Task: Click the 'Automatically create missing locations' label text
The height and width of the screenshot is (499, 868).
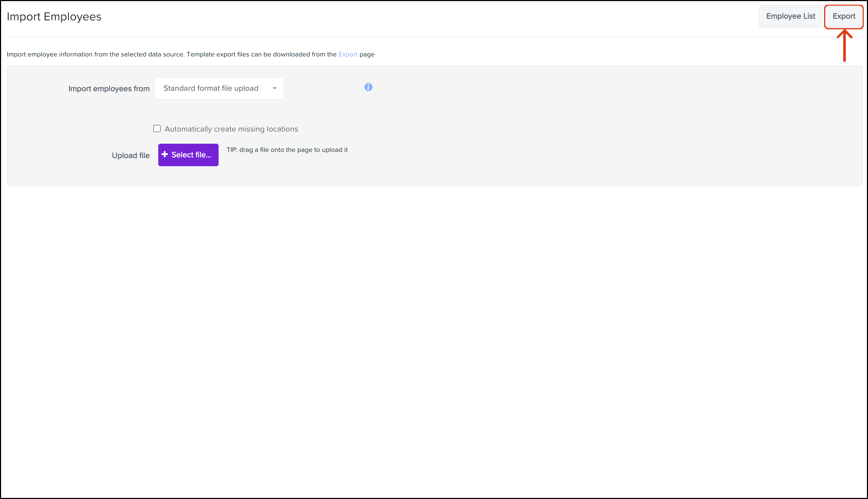Action: click(x=231, y=129)
